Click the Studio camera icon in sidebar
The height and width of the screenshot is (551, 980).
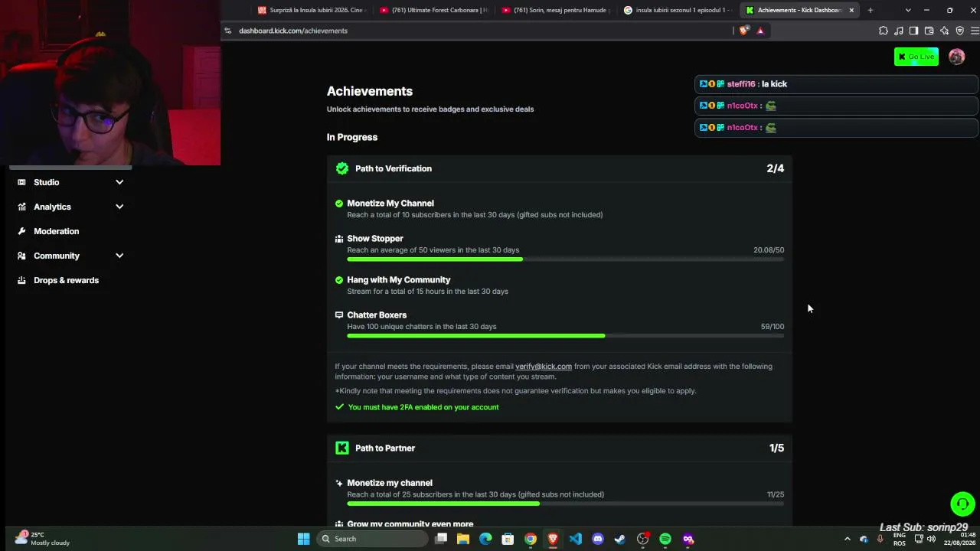pos(21,182)
